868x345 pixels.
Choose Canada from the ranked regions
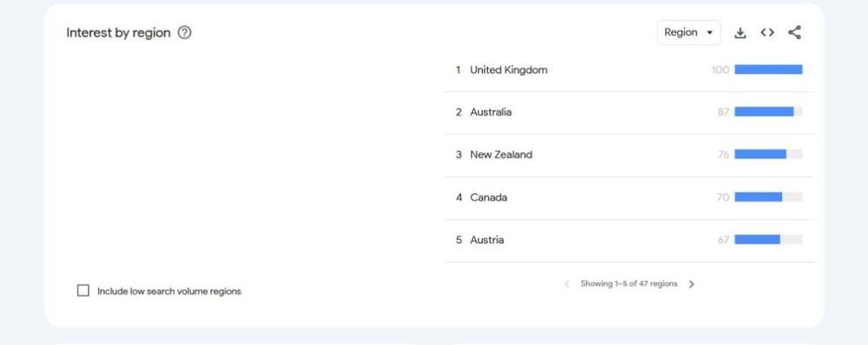629,198
